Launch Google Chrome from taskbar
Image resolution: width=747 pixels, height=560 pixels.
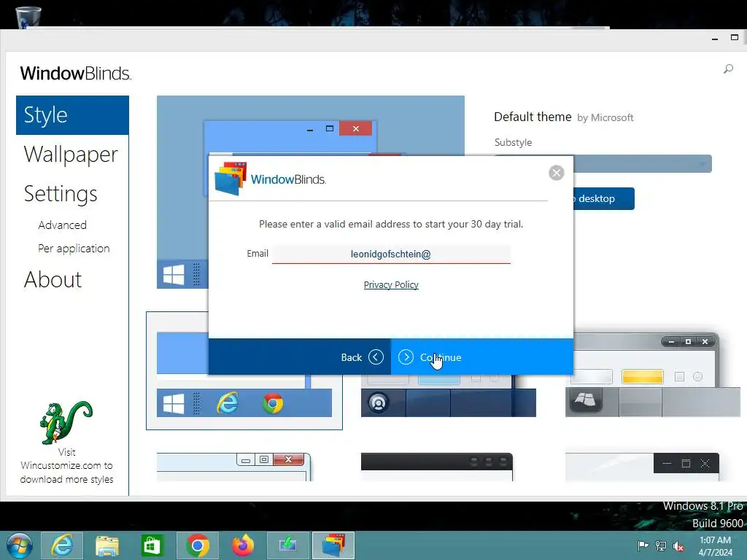coord(198,545)
